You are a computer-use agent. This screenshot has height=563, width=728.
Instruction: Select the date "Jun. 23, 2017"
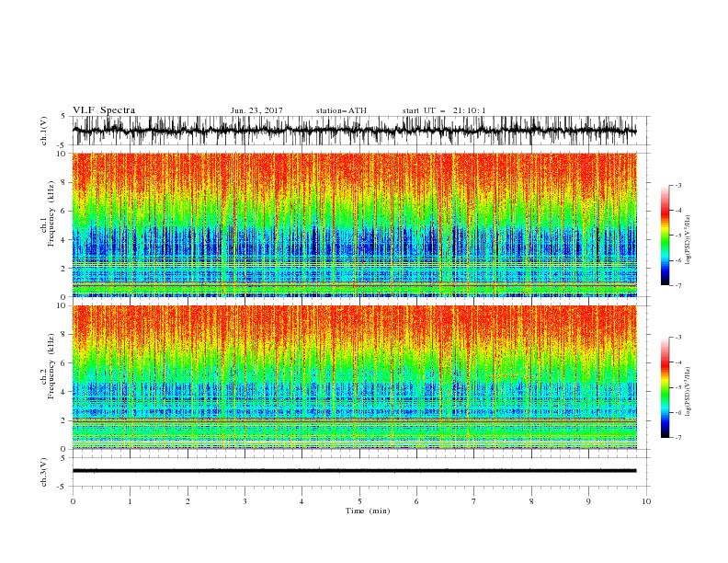pos(256,110)
